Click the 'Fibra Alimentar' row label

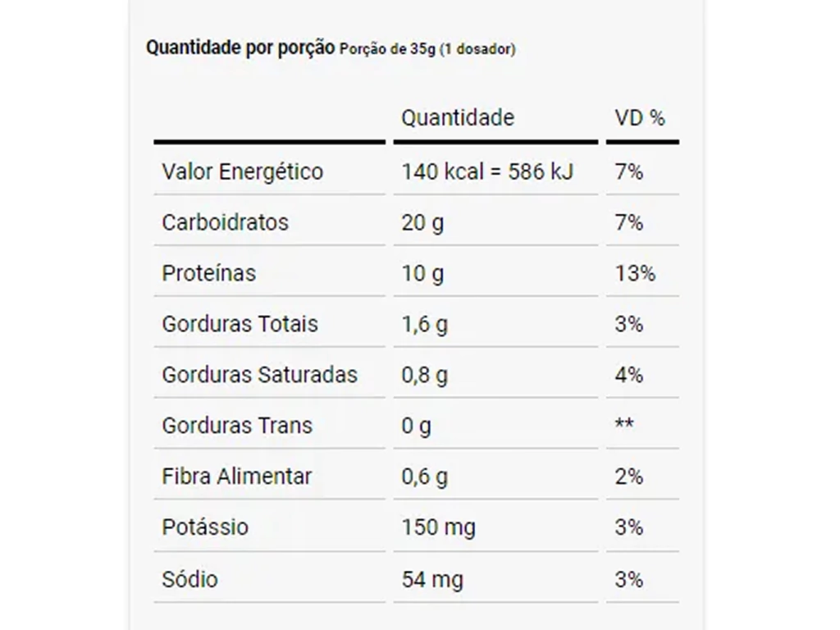pos(237,477)
